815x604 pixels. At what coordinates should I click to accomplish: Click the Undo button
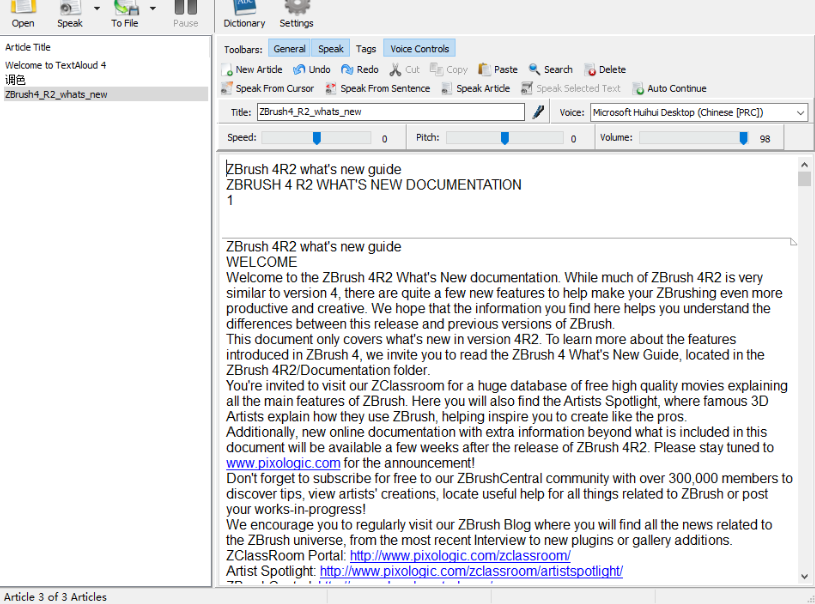(x=312, y=69)
